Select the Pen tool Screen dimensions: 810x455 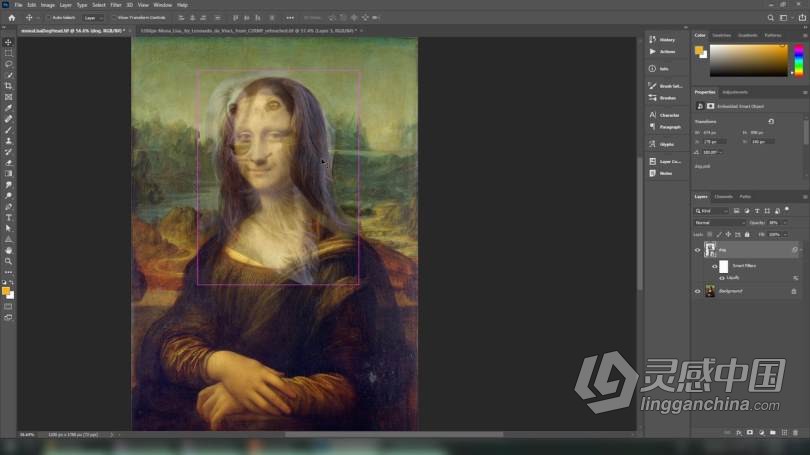8,207
